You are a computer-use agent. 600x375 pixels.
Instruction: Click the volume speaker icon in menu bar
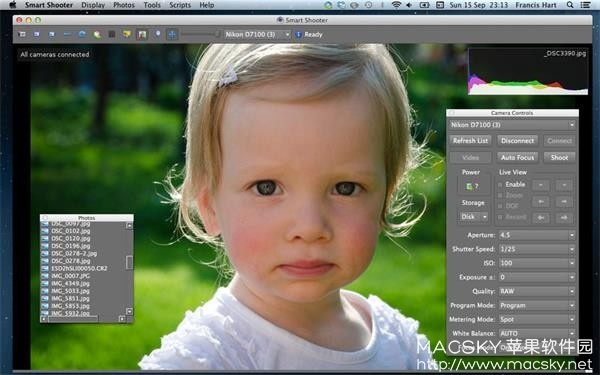409,5
